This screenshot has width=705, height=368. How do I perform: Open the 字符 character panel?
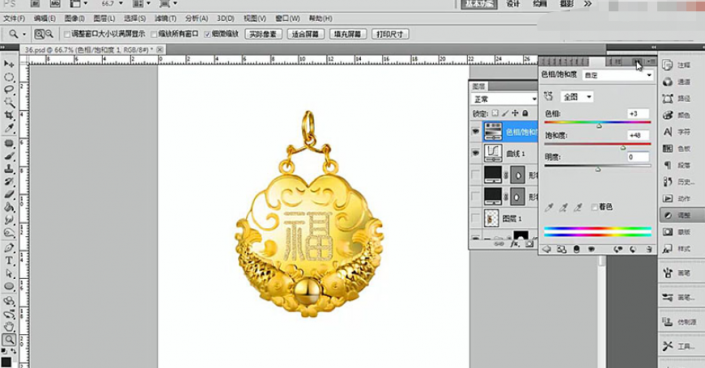(x=678, y=132)
